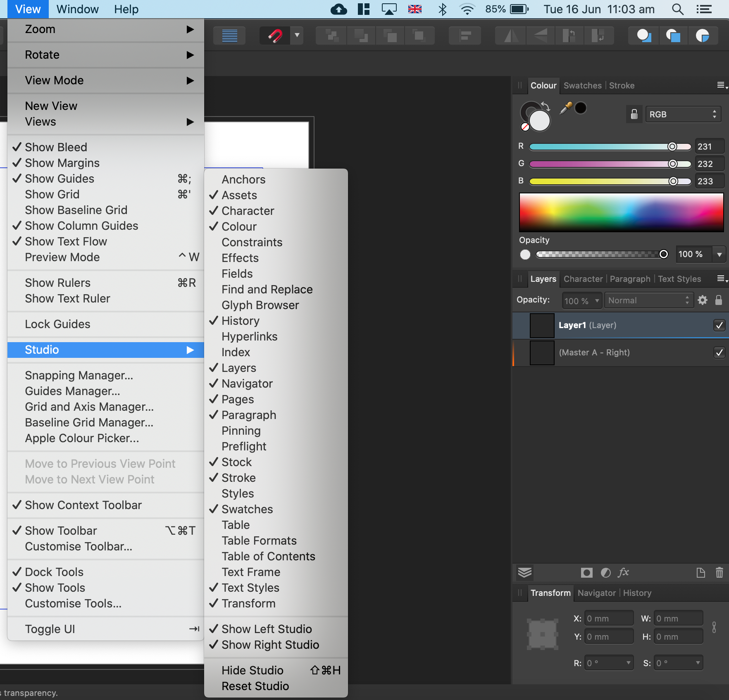Open Snapping Manager from View menu

pyautogui.click(x=79, y=375)
